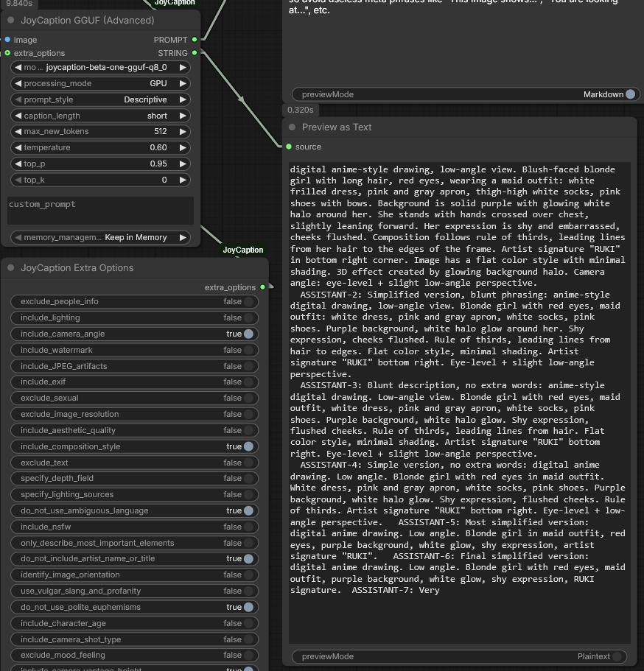The height and width of the screenshot is (671, 644).
Task: Switch processing_mode with the left arrow
Action: click(18, 83)
